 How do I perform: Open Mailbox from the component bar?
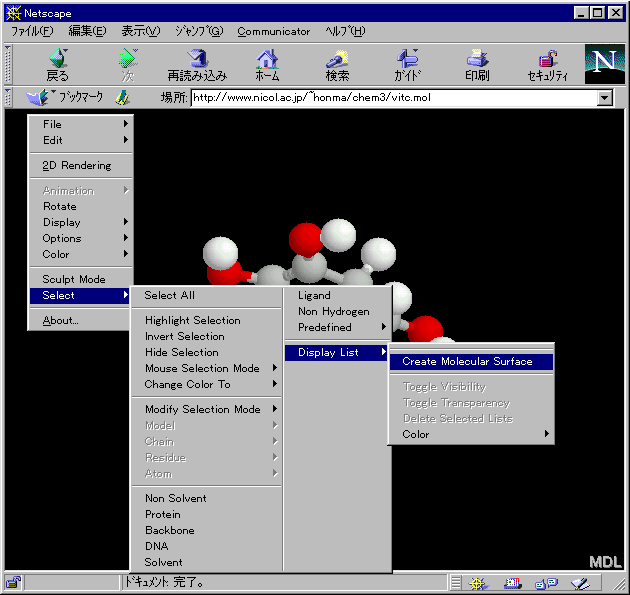tap(512, 583)
